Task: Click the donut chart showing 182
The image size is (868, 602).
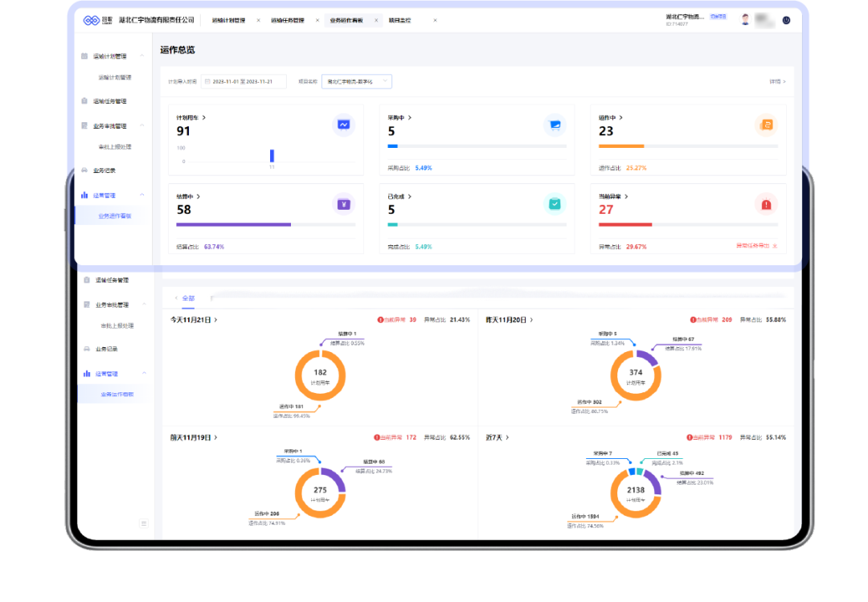Action: pos(320,375)
